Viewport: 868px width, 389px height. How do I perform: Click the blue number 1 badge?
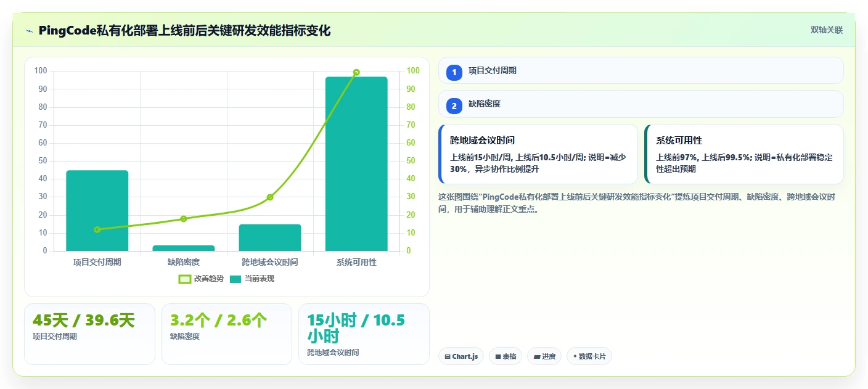(x=454, y=72)
